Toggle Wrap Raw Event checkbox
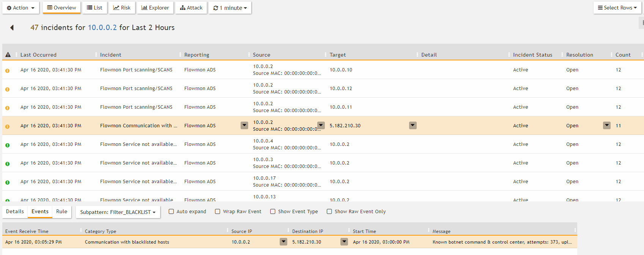 [217, 212]
